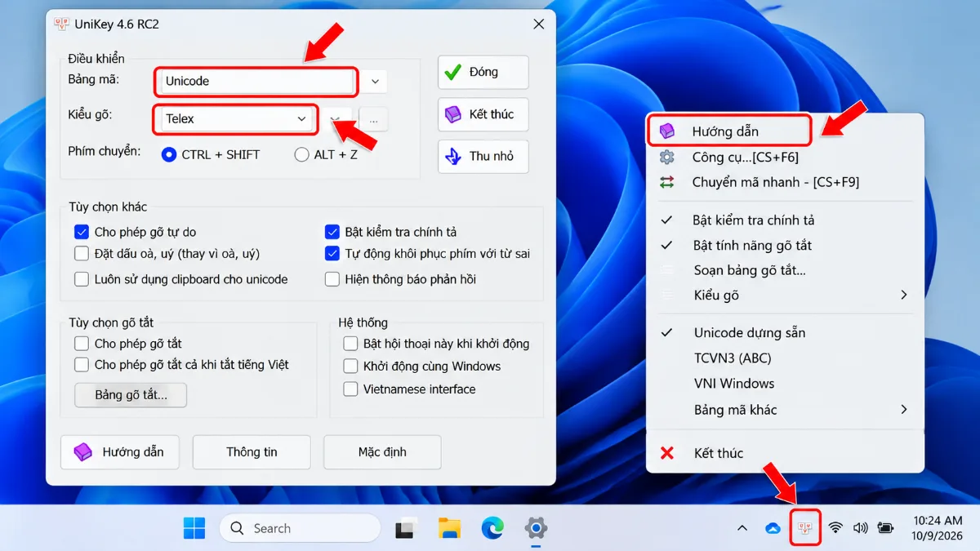Select TCVN3 (ABC) encoding
980x551 pixels.
point(785,358)
